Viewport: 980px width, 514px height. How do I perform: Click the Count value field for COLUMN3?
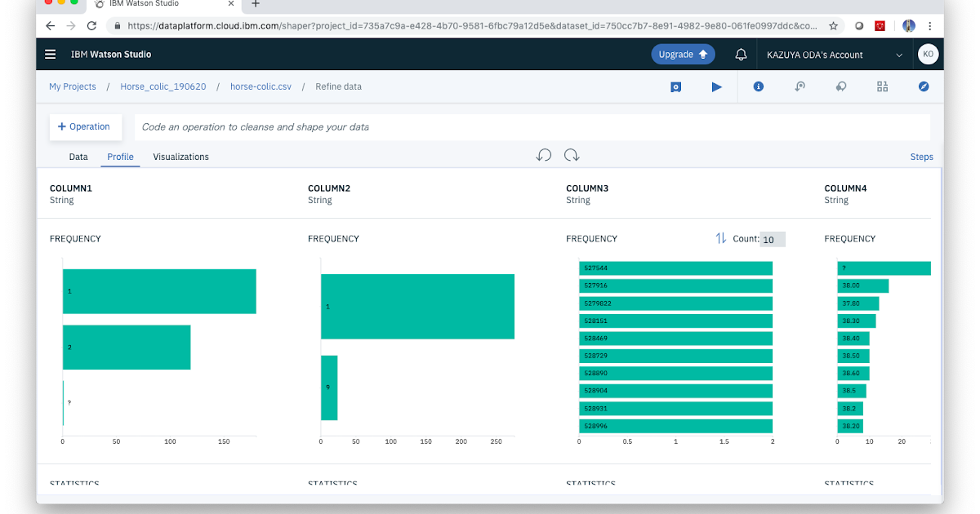tap(773, 238)
